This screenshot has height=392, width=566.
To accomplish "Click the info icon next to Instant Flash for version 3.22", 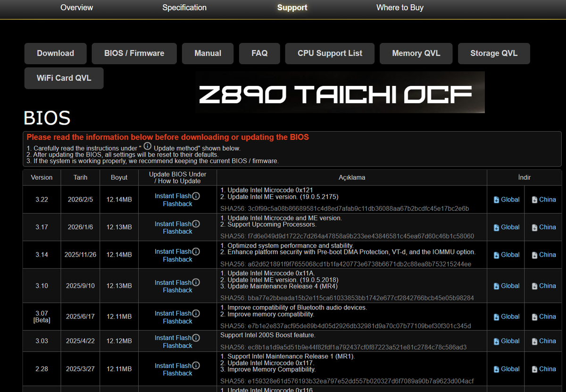I will pyautogui.click(x=196, y=195).
